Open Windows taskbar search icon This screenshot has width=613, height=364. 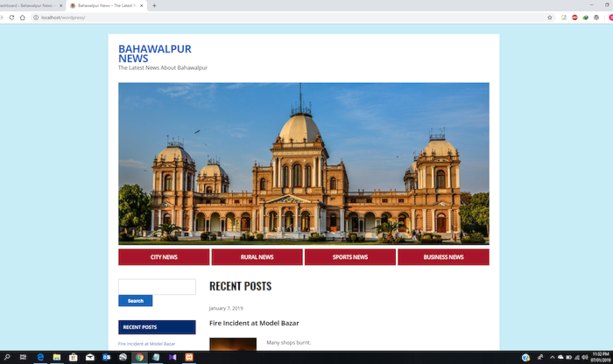[7, 357]
